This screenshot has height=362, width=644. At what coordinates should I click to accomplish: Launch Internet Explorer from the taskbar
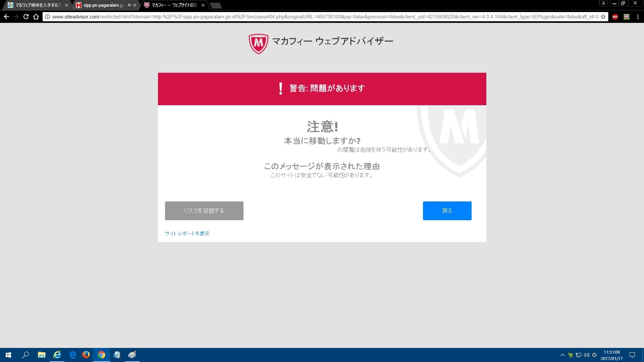57,355
